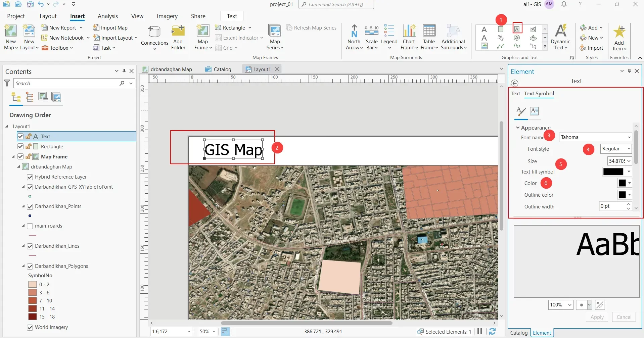Click Add Item favorites star icon
The height and width of the screenshot is (338, 644).
pos(619,32)
